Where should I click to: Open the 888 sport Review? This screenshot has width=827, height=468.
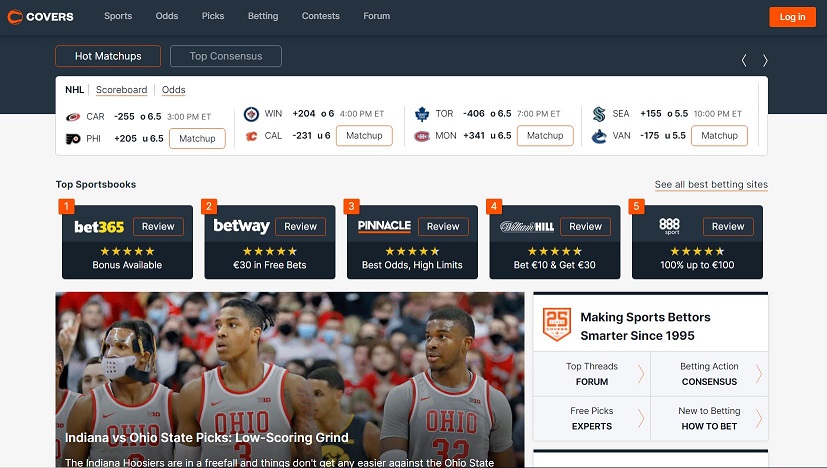(x=728, y=226)
